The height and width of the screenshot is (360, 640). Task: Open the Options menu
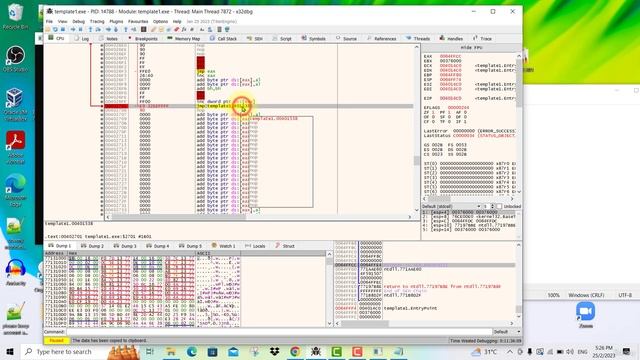(x=160, y=21)
